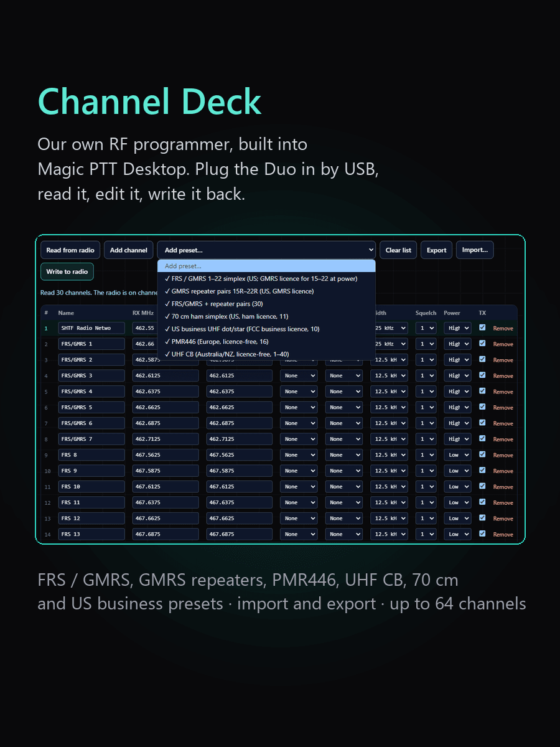
Task: Click the Clear list button
Action: click(398, 250)
